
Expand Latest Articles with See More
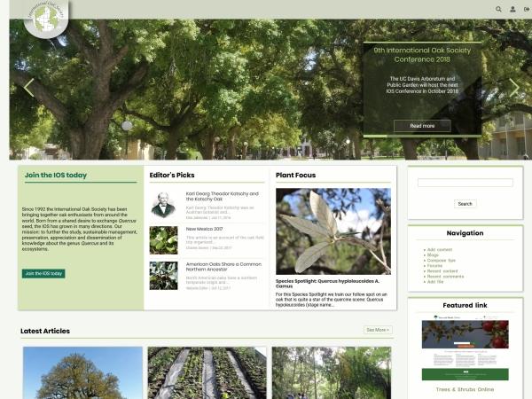coord(378,330)
